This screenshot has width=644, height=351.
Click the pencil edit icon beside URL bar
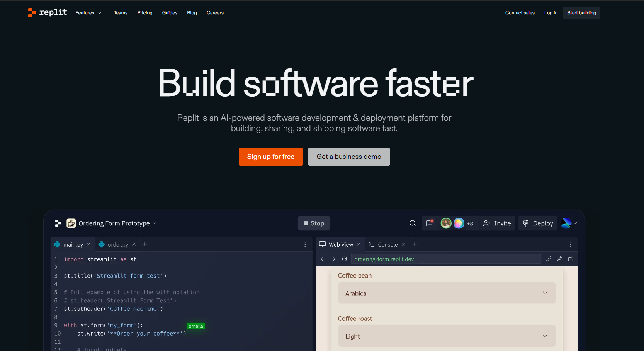pos(549,259)
